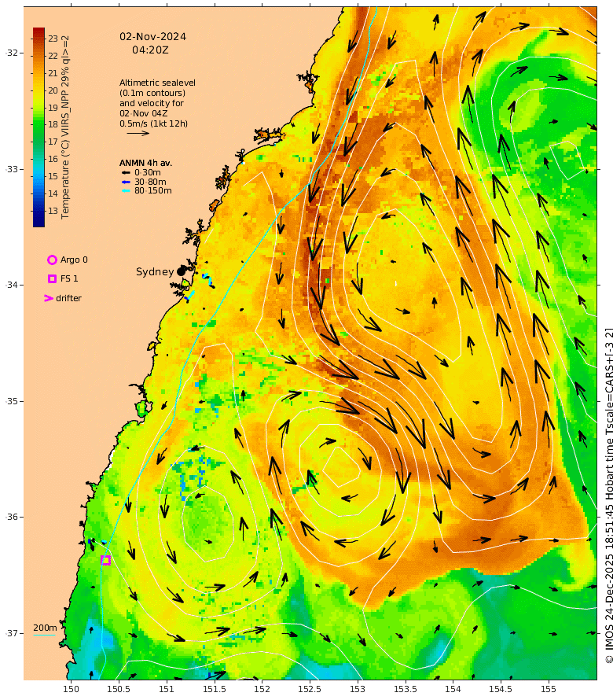Click the magenta drifter arrow legend icon
The image size is (613, 700).
click(x=49, y=298)
